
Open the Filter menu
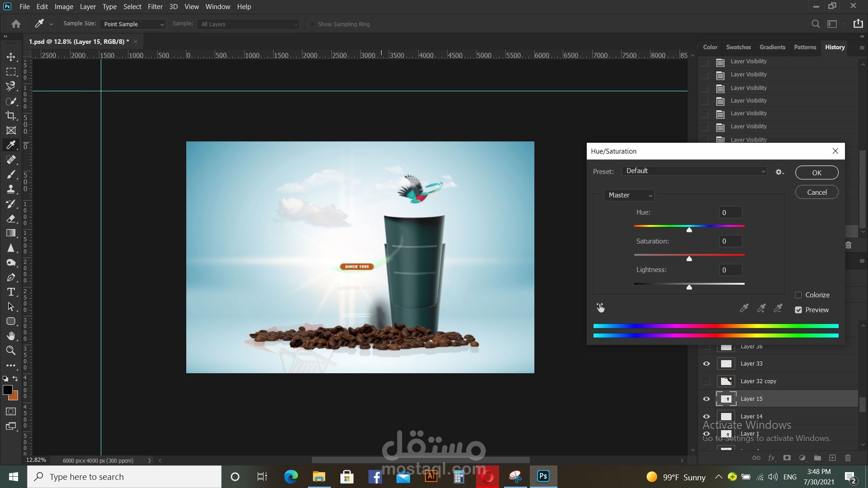155,7
